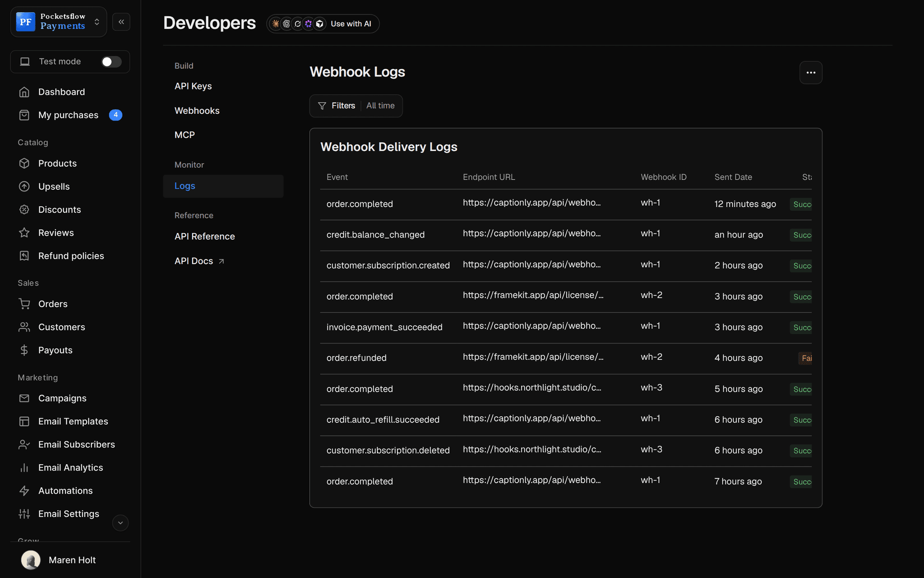924x578 pixels.
Task: Click the Email Settings sliders icon
Action: [x=24, y=514]
